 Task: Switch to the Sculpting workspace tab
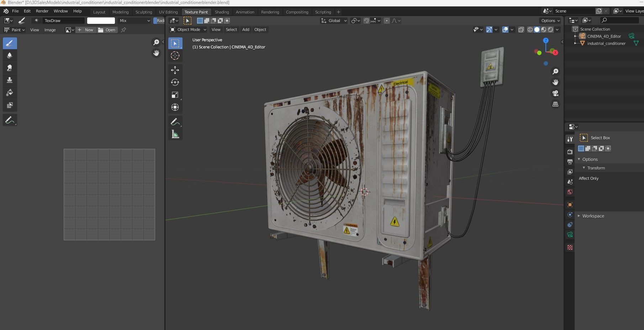[144, 12]
